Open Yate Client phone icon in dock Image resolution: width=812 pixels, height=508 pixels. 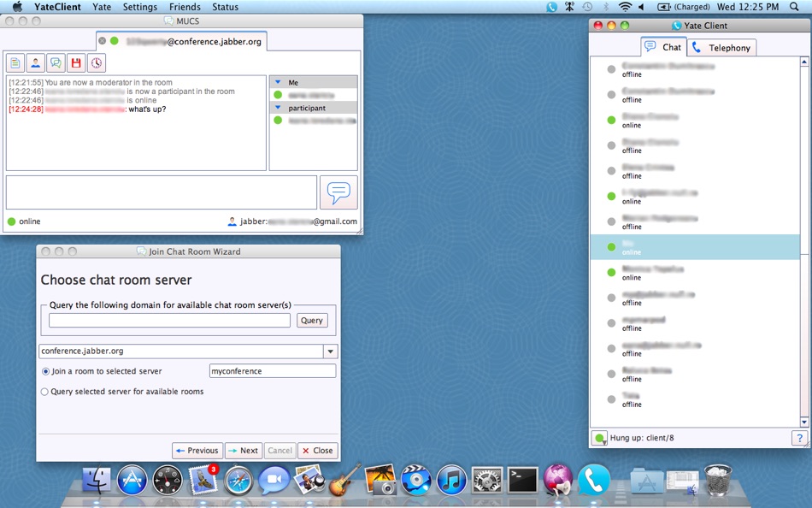593,480
